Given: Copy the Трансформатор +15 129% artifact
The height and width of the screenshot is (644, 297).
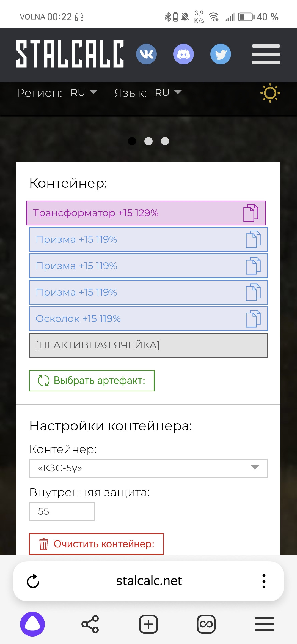Looking at the screenshot, I should (x=251, y=213).
